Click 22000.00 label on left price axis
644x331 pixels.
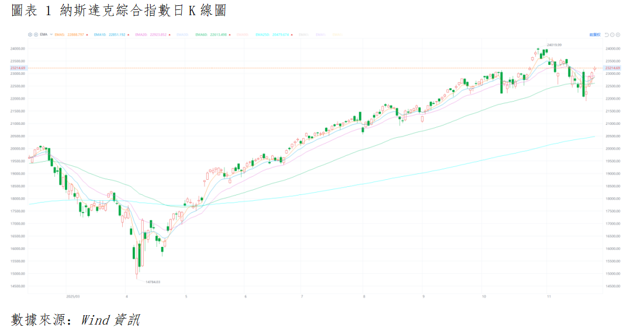click(18, 99)
